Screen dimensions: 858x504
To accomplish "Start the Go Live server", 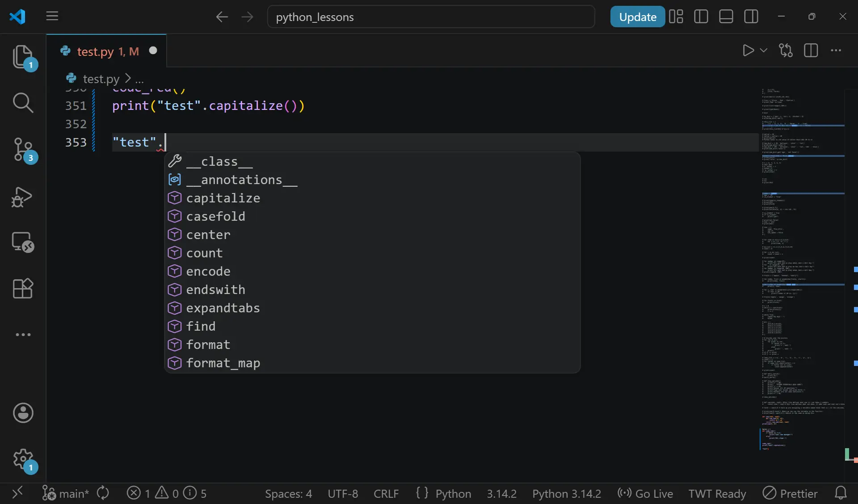I will 645,494.
